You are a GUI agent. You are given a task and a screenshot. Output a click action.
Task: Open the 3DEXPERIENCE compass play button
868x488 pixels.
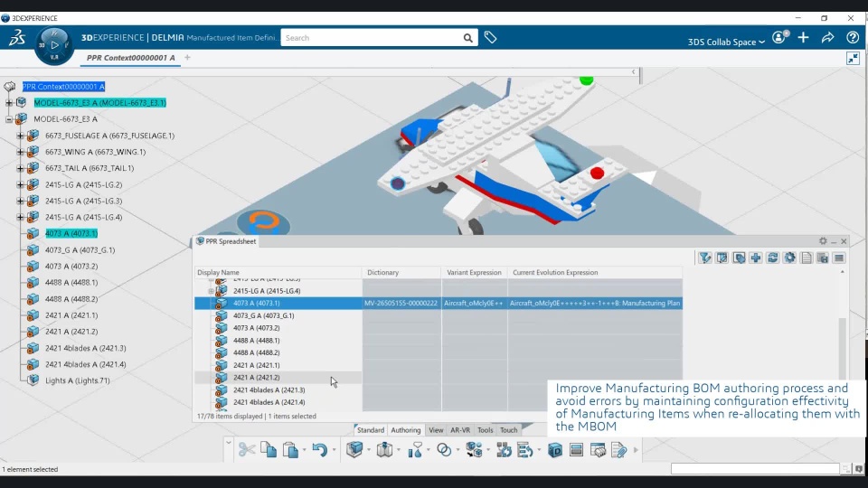[x=54, y=45]
